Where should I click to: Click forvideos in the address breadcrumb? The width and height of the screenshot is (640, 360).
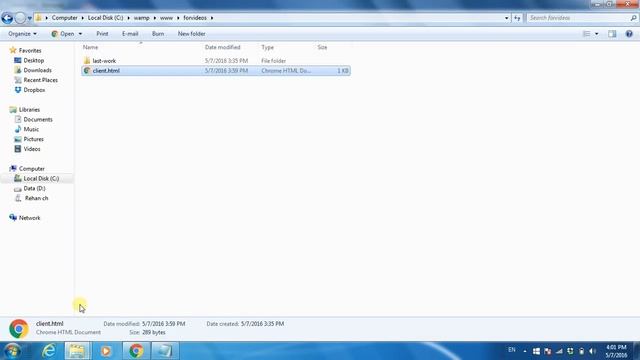click(195, 18)
